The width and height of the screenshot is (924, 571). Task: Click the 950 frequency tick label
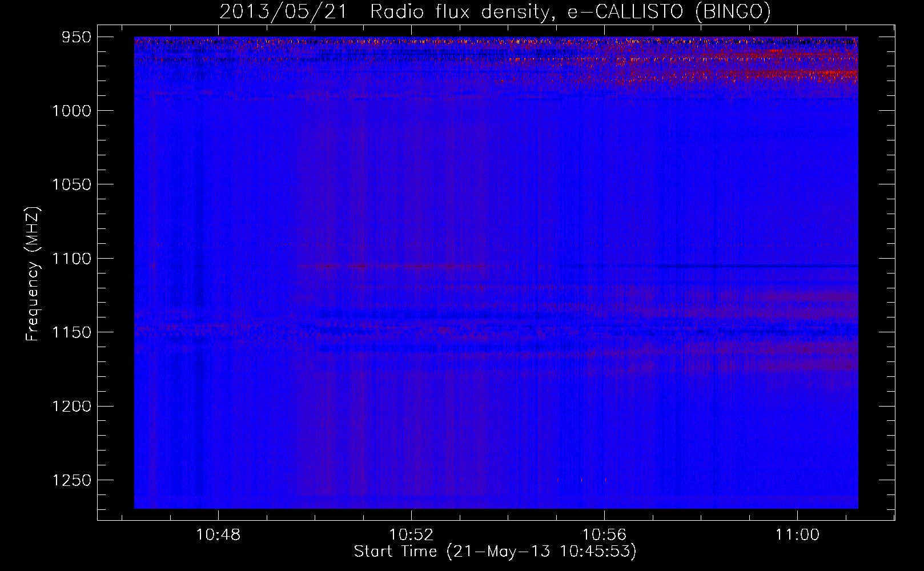click(77, 37)
